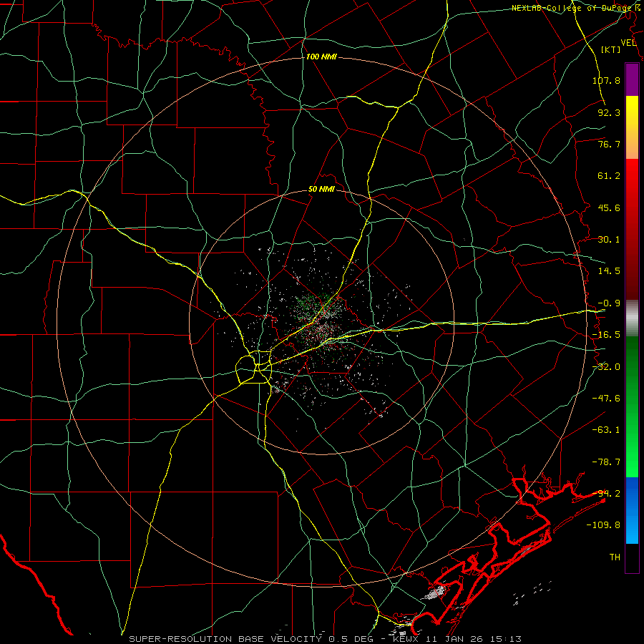Click the [KT] units label
This screenshot has height=644, width=644.
(x=611, y=49)
